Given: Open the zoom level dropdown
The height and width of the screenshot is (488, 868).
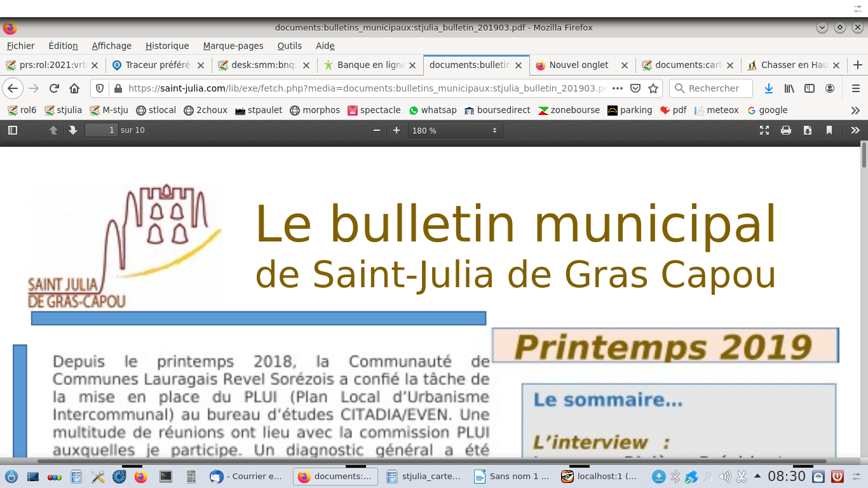Looking at the screenshot, I should click(454, 130).
